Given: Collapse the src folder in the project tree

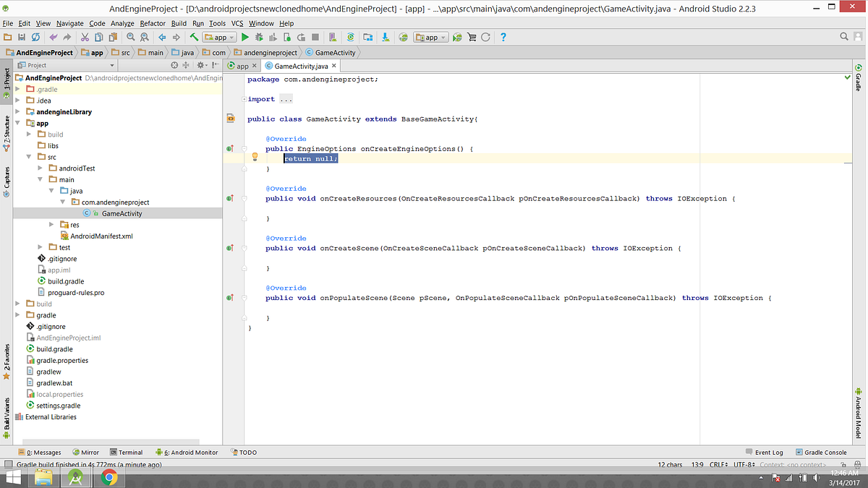Looking at the screenshot, I should pyautogui.click(x=29, y=156).
